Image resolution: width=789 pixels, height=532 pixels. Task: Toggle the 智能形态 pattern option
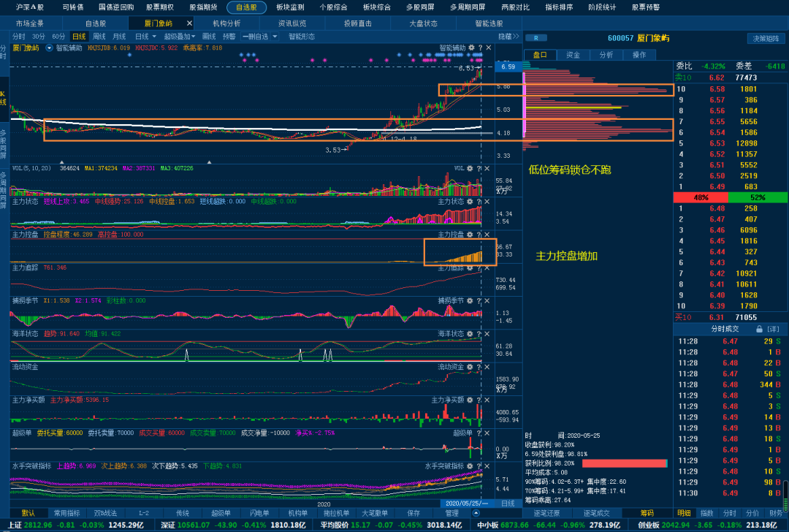tap(302, 37)
